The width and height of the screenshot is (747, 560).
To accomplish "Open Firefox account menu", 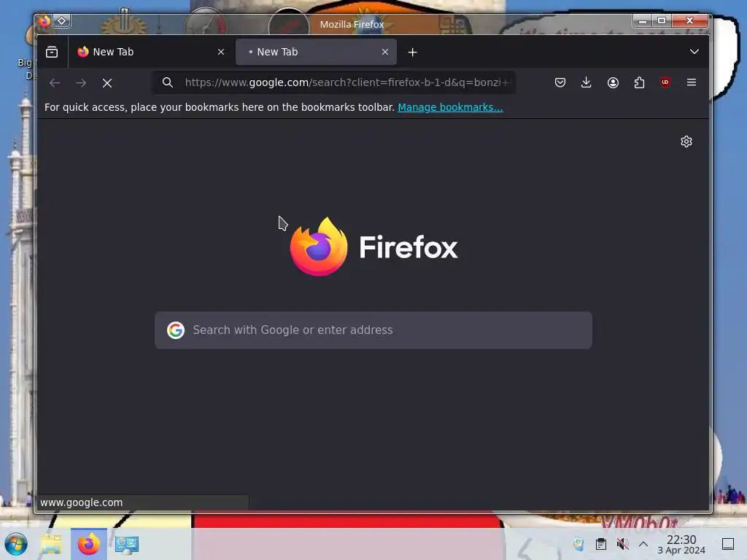I will point(613,82).
